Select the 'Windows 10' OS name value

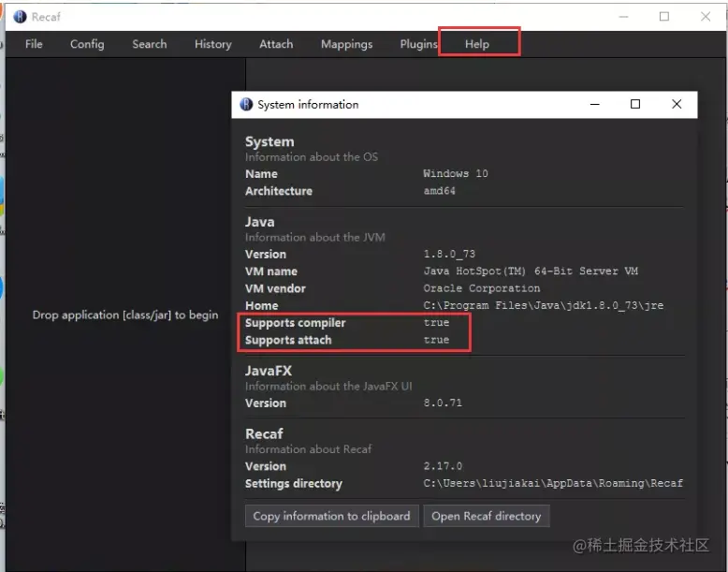click(x=455, y=173)
